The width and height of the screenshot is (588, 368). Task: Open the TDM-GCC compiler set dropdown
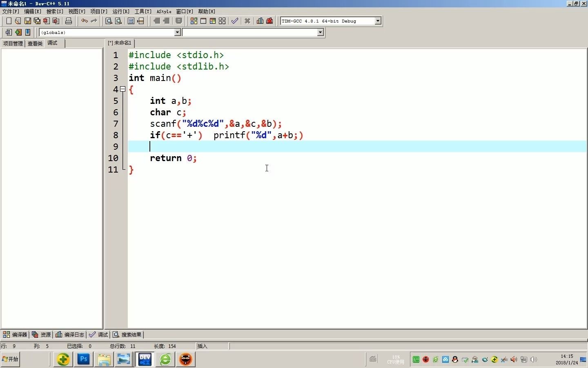378,21
